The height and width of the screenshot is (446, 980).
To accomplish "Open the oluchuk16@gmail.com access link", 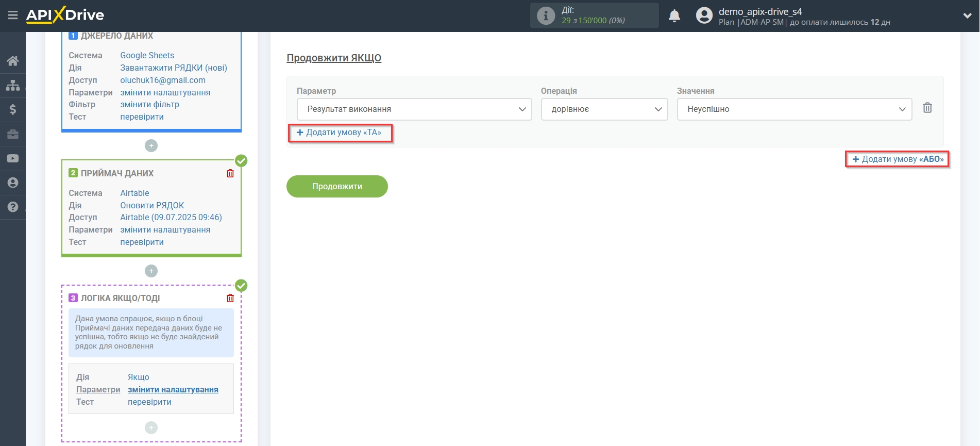I will pyautogui.click(x=163, y=80).
